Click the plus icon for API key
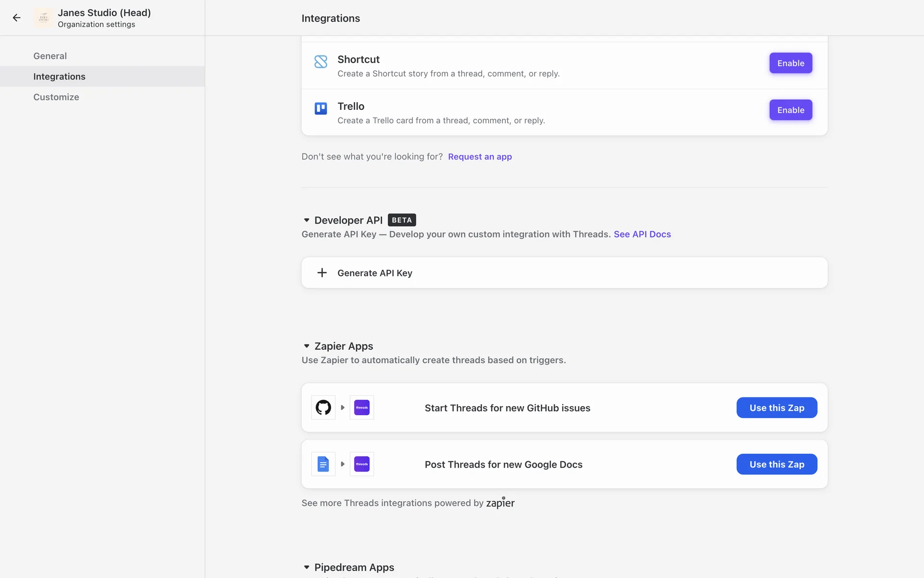The height and width of the screenshot is (578, 924). tap(322, 273)
